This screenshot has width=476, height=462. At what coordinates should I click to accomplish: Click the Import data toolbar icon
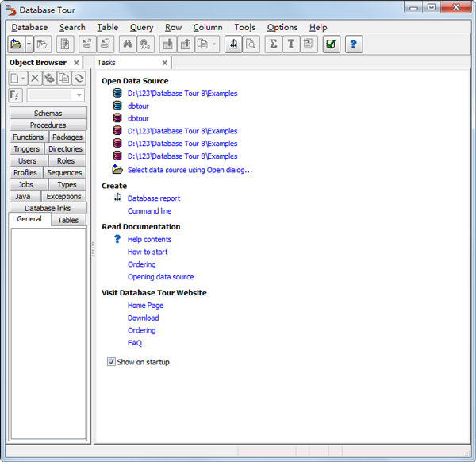(168, 44)
